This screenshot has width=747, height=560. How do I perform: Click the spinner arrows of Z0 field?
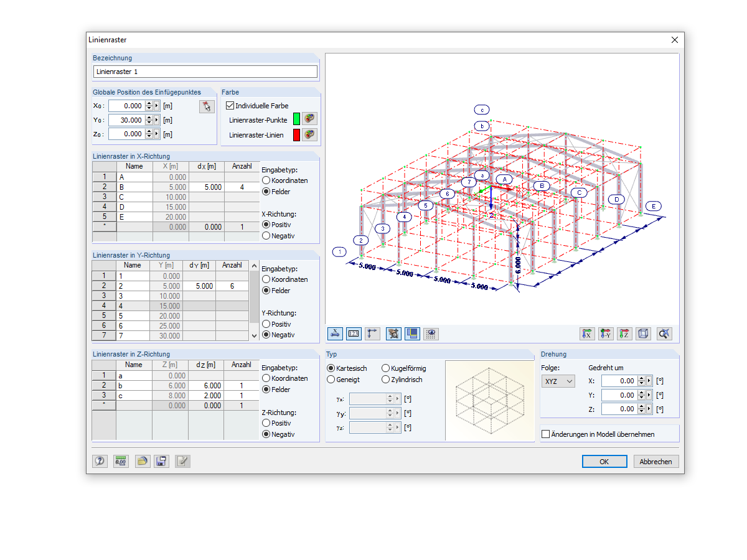149,134
